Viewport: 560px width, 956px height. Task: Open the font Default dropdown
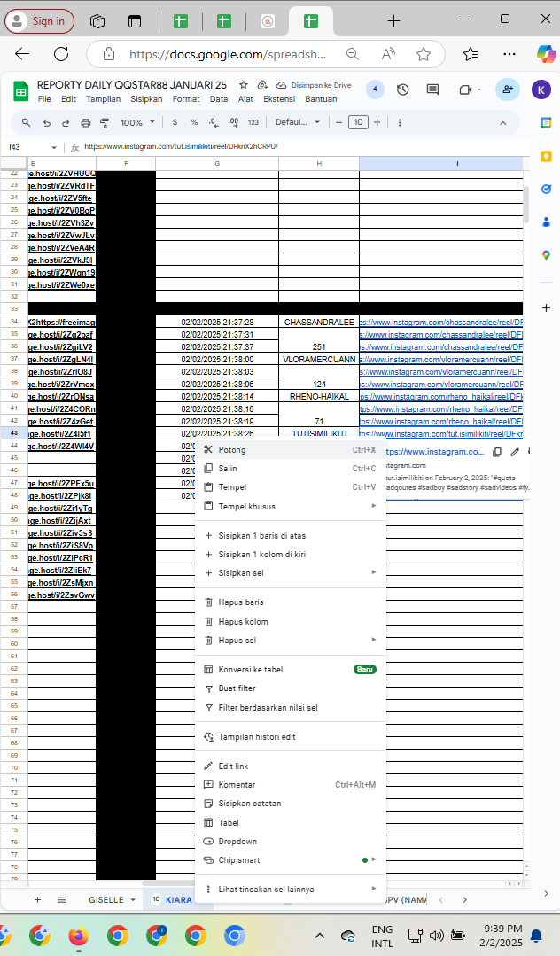point(298,122)
